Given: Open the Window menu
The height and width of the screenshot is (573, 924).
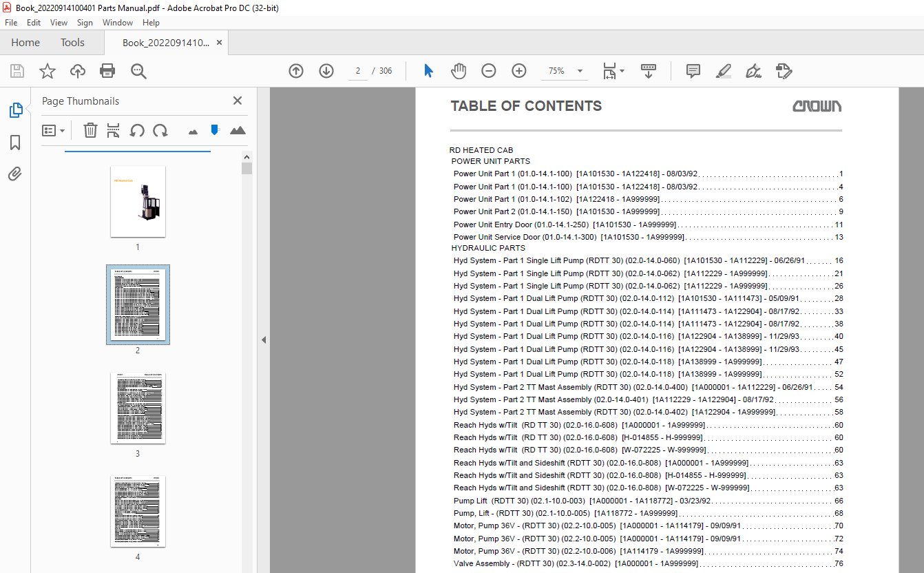Looking at the screenshot, I should (x=118, y=23).
